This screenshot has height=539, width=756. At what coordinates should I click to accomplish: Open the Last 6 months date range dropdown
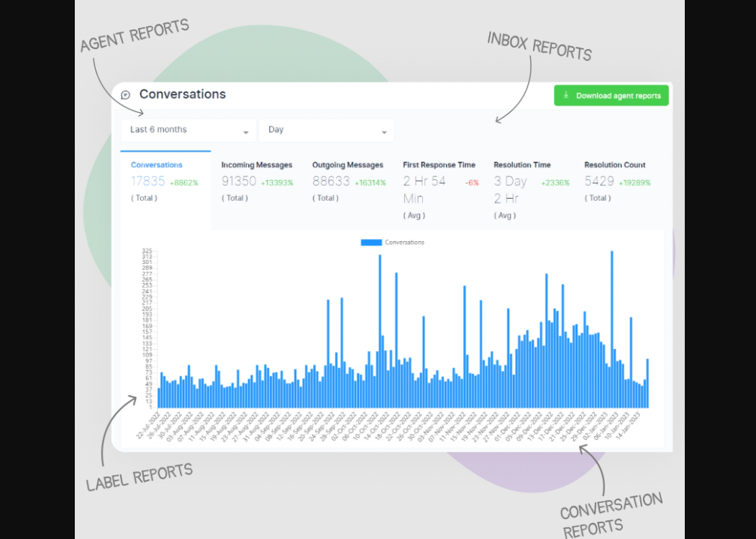188,130
